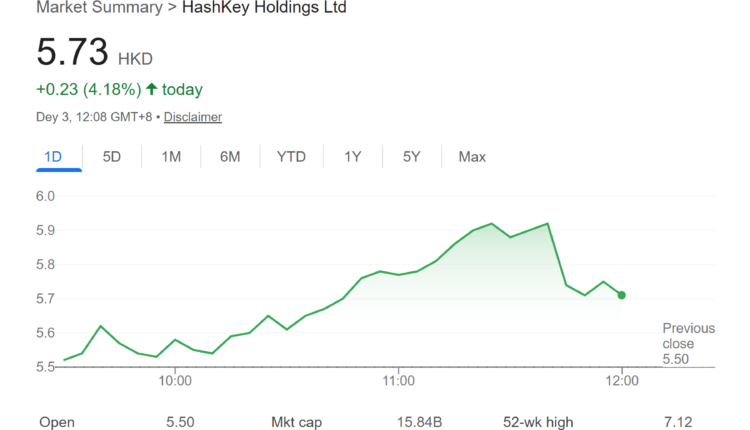750x430 pixels.
Task: Click the 11:00 marker on the time axis
Action: click(x=398, y=380)
